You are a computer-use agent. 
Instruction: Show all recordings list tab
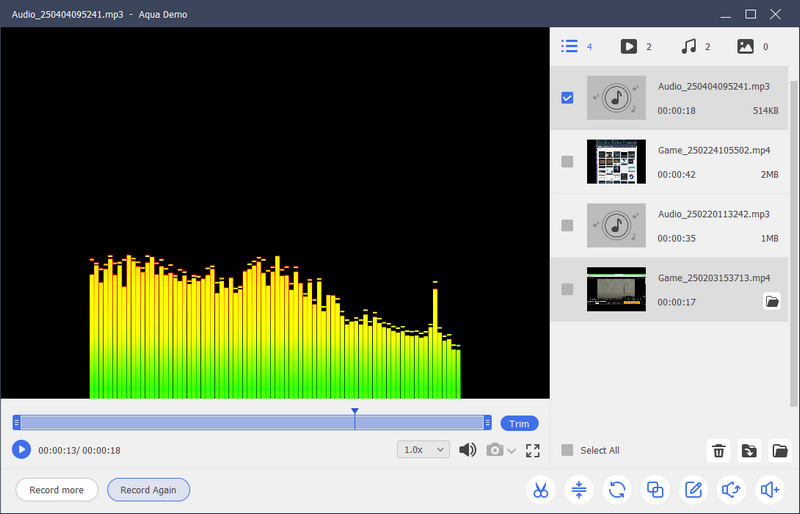(576, 46)
